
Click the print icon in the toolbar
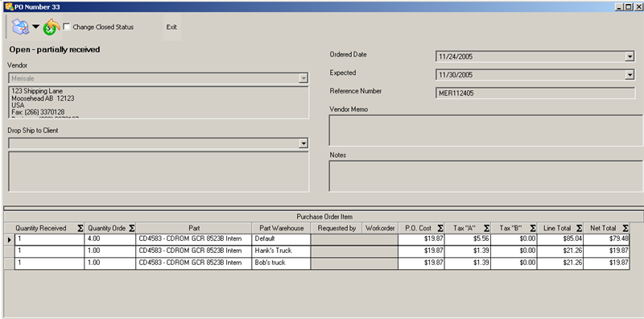pyautogui.click(x=20, y=27)
